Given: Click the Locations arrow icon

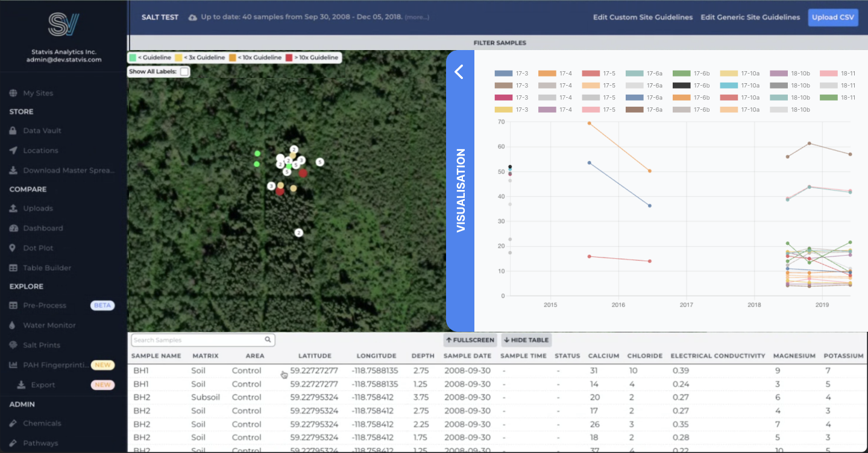Looking at the screenshot, I should 13,151.
